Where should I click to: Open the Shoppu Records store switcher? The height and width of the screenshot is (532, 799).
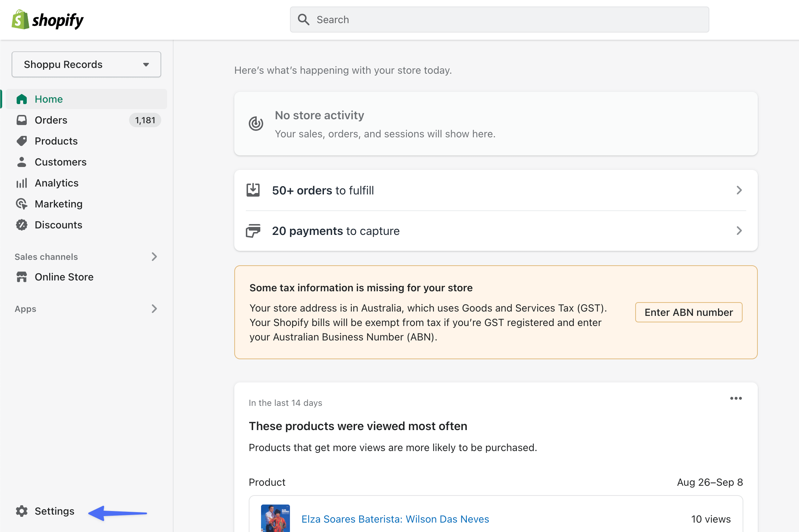coord(86,64)
